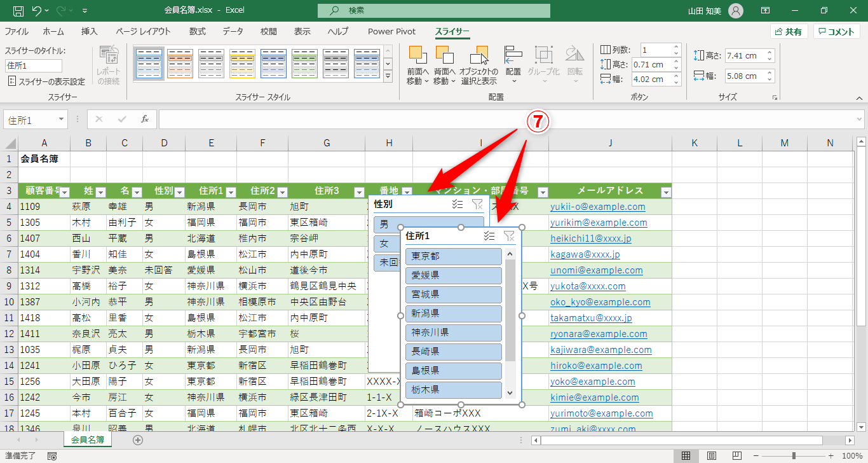Viewport: 868px width, 463px height.
Task: Open the yukii-o@example.com email link
Action: [597, 207]
